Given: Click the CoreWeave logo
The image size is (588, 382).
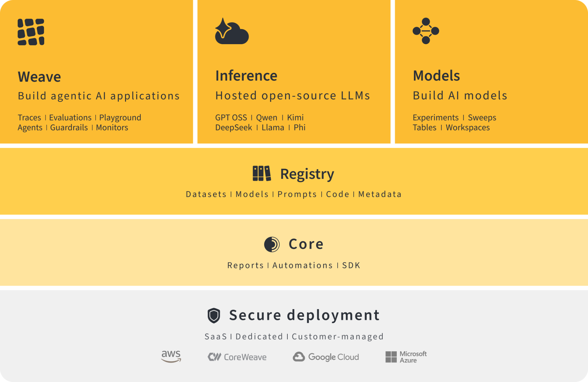Looking at the screenshot, I should click(237, 357).
